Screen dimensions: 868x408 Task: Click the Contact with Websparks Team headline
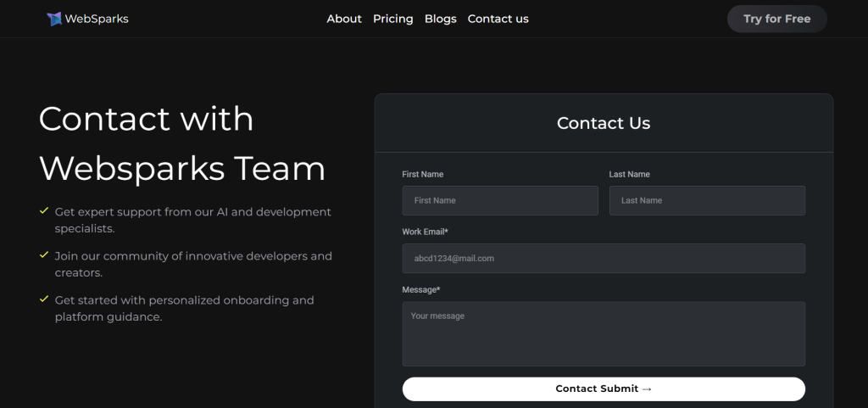[182, 143]
